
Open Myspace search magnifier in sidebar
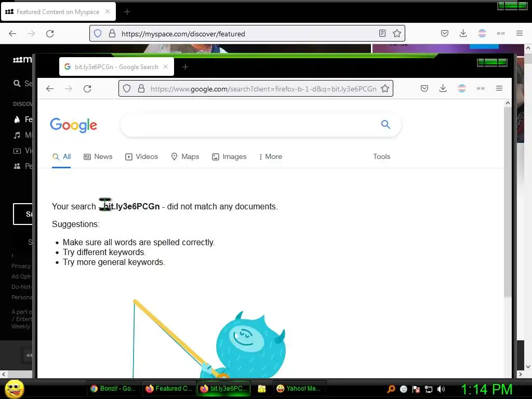(17, 83)
